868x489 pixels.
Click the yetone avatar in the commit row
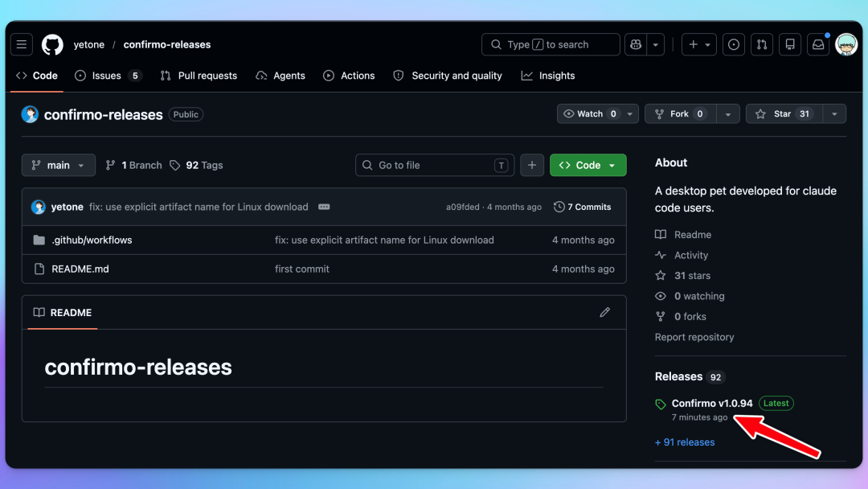tap(39, 207)
